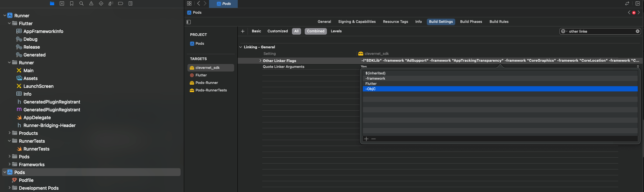644x192 pixels.
Task: Open the related items grid menu
Action: (189, 4)
